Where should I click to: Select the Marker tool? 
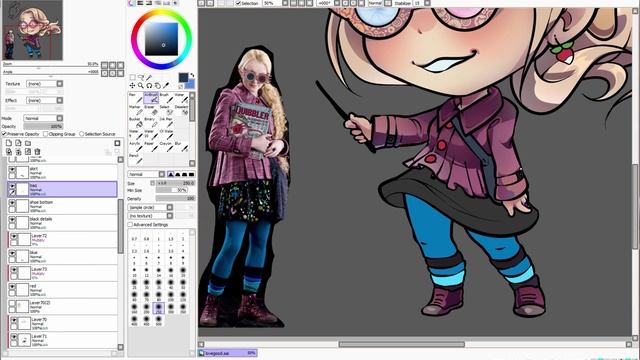click(135, 110)
